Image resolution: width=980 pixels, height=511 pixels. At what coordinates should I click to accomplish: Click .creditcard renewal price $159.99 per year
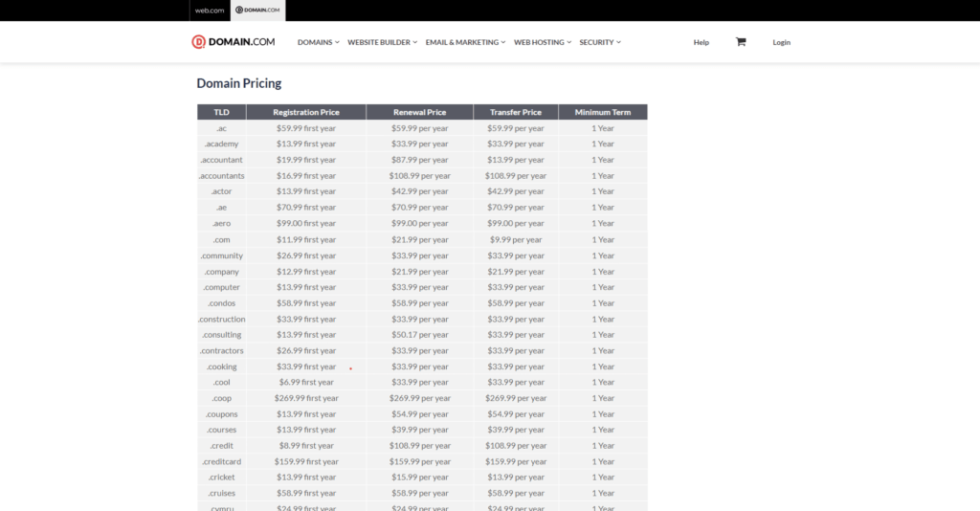pyautogui.click(x=420, y=461)
